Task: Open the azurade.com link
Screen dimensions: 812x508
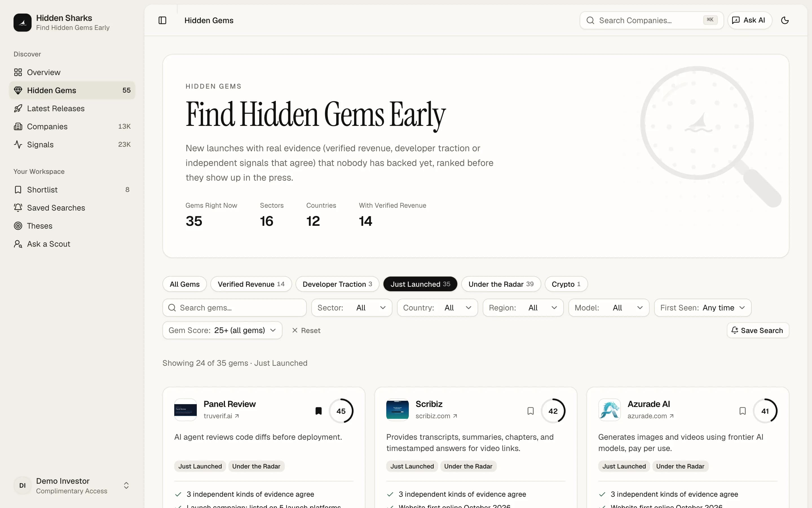Action: pos(651,416)
